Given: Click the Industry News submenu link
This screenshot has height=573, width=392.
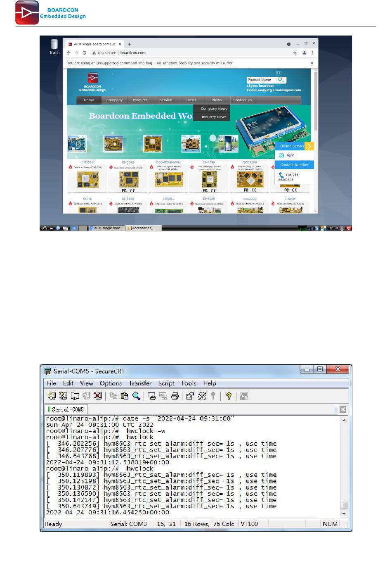Looking at the screenshot, I should pos(214,117).
